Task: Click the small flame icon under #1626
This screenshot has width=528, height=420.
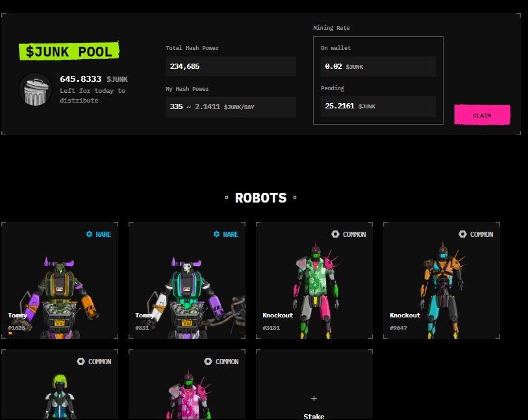Action: (x=10, y=334)
